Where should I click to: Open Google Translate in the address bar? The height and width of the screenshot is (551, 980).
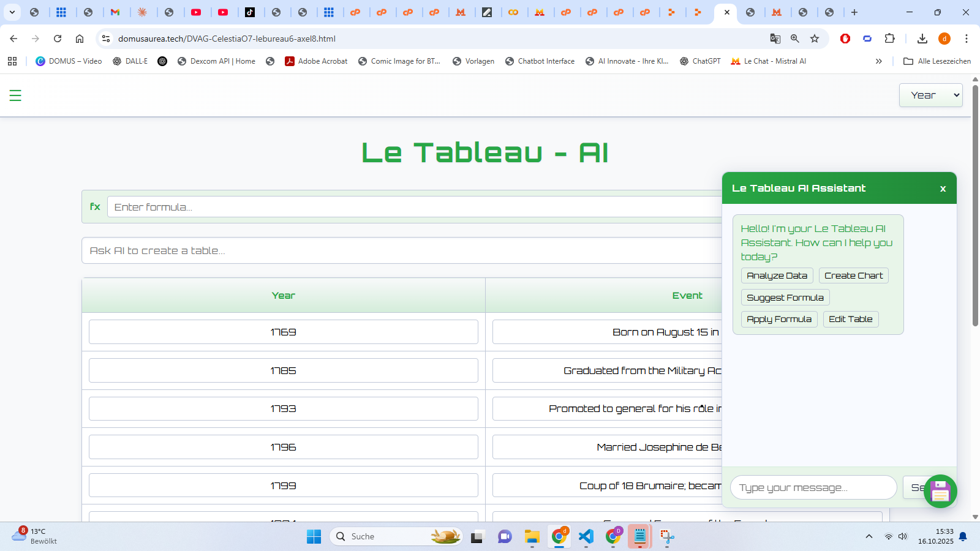(775, 39)
